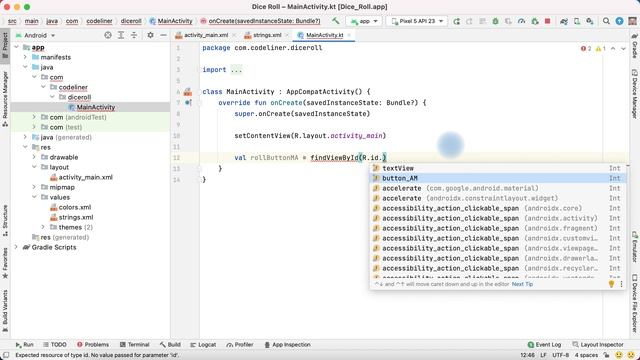Open Project panel gear options
Viewport: 640px width, 360px height.
150,35
